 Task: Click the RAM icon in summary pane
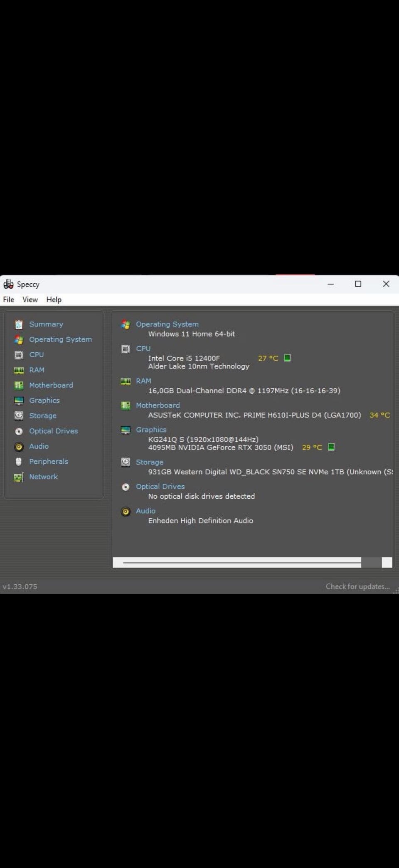click(126, 381)
